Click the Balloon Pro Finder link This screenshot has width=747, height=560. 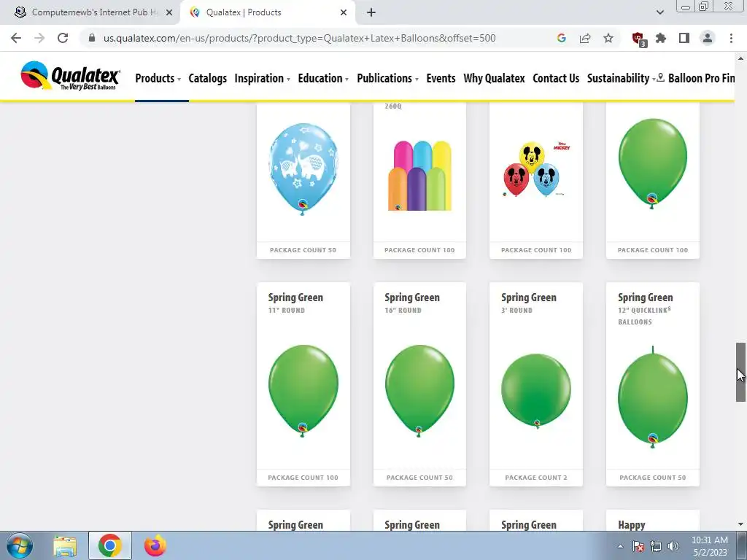click(697, 78)
